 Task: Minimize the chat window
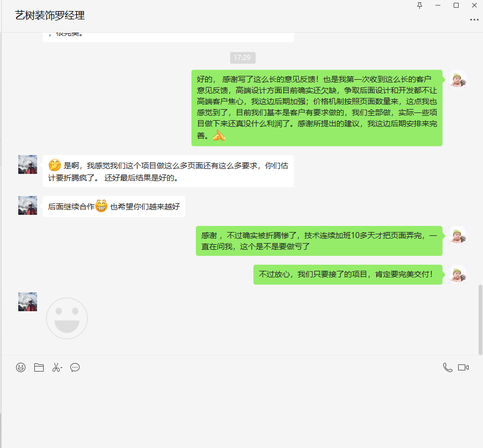(x=438, y=5)
